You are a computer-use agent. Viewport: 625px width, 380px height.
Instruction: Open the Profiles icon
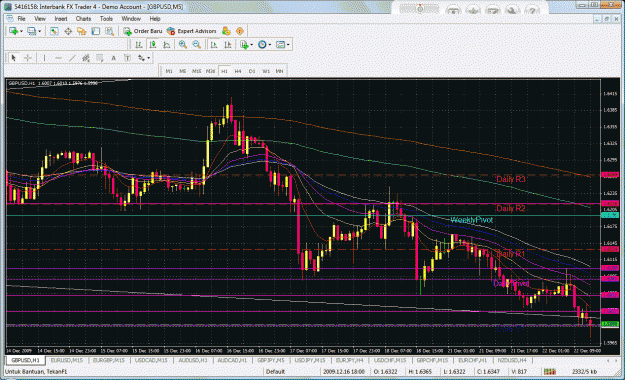pyautogui.click(x=31, y=31)
